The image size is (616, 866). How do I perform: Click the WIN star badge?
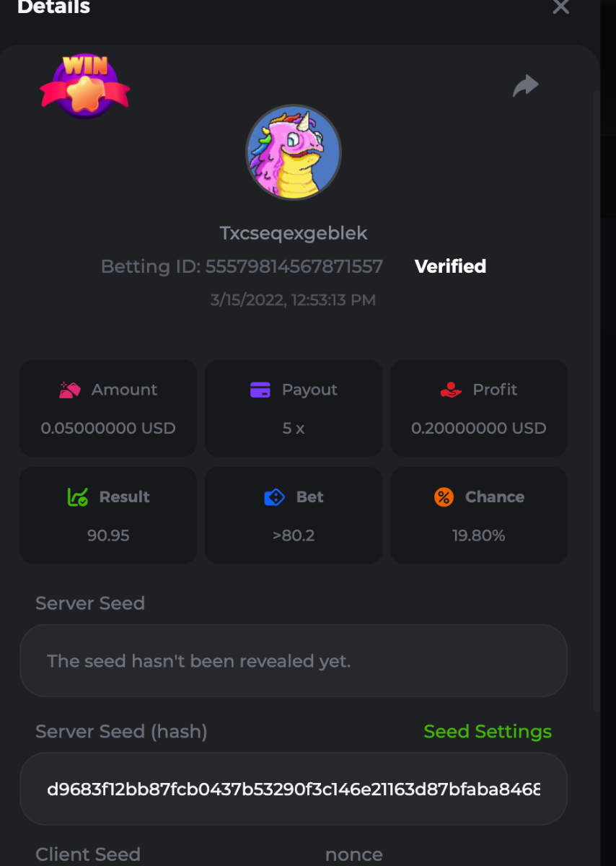pos(85,86)
